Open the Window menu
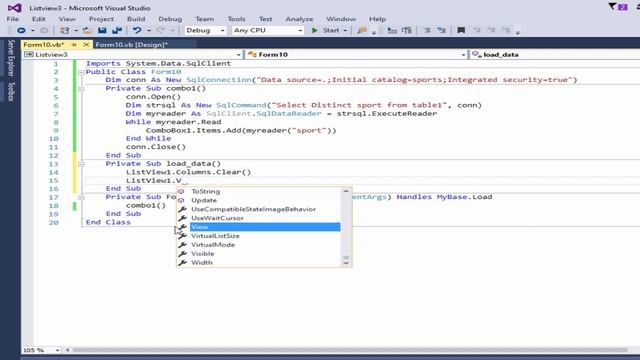The image size is (640, 360). pyautogui.click(x=340, y=19)
